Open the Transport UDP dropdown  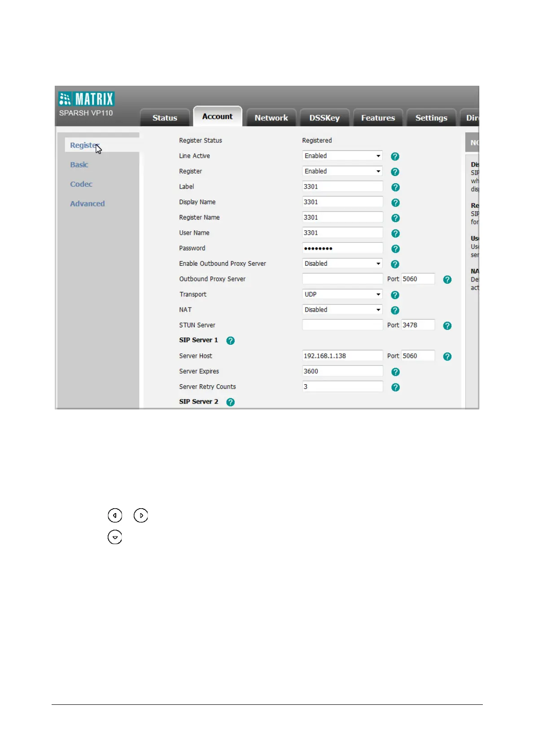click(x=342, y=294)
